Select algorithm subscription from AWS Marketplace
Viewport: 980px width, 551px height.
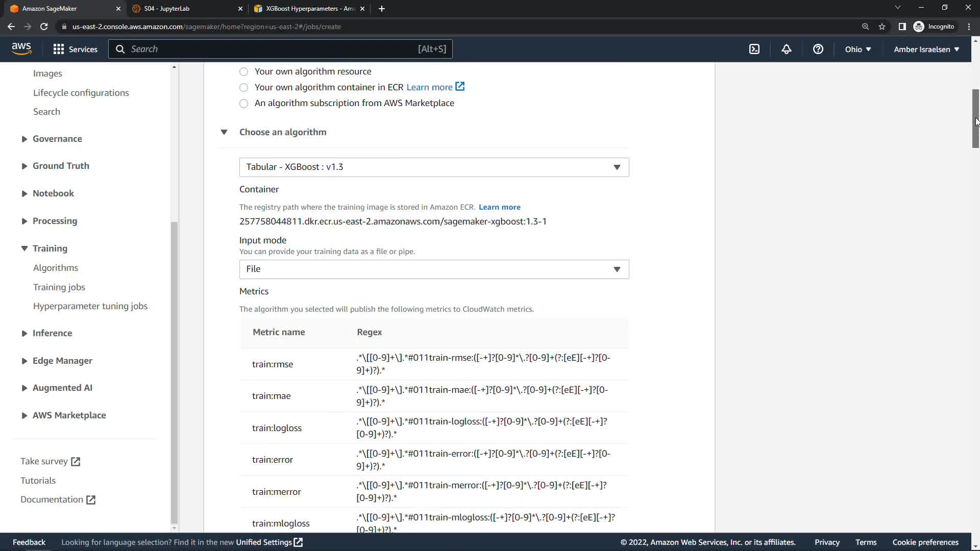click(244, 104)
